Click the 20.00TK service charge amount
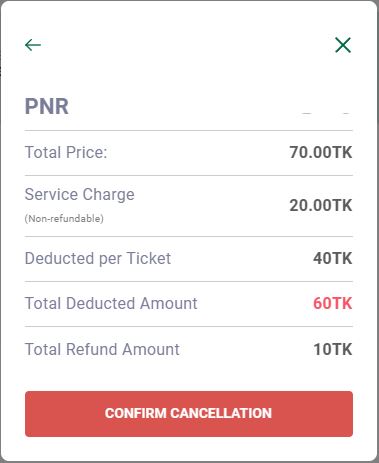The width and height of the screenshot is (379, 463). [321, 205]
